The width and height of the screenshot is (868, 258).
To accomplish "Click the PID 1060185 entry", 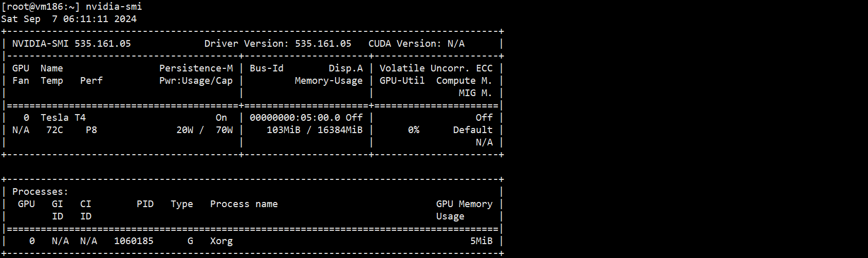I will 134,241.
